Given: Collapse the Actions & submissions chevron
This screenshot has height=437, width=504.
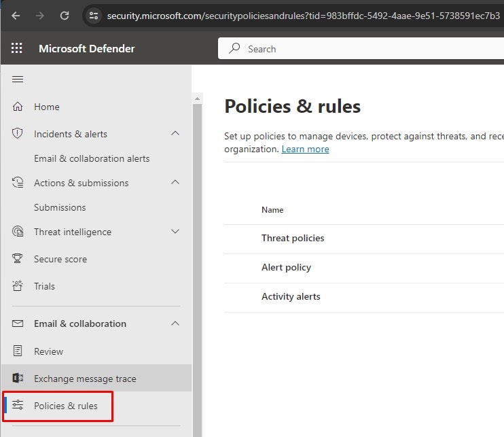Looking at the screenshot, I should coord(175,182).
